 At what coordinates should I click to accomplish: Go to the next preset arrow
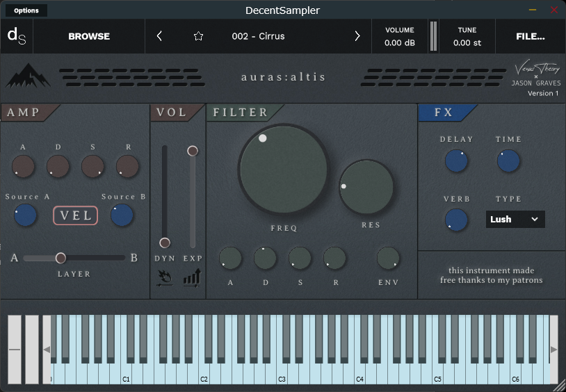(x=357, y=36)
